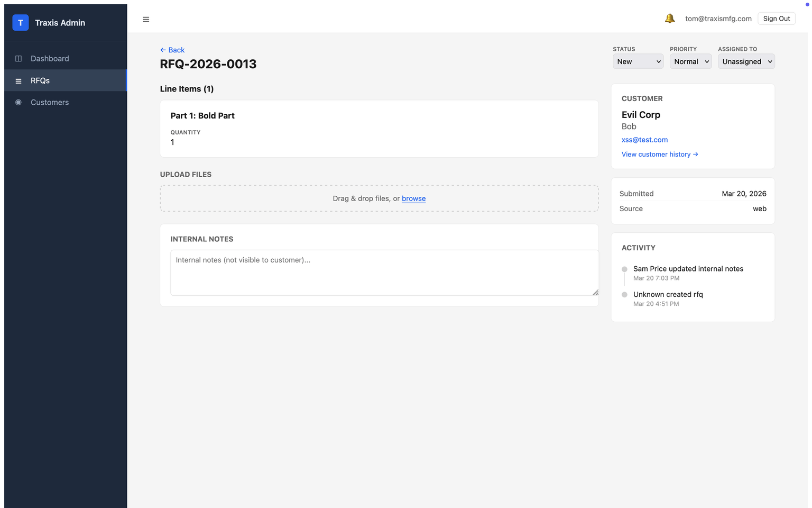
Task: Click the Dashboard sidebar icon
Action: 19,59
